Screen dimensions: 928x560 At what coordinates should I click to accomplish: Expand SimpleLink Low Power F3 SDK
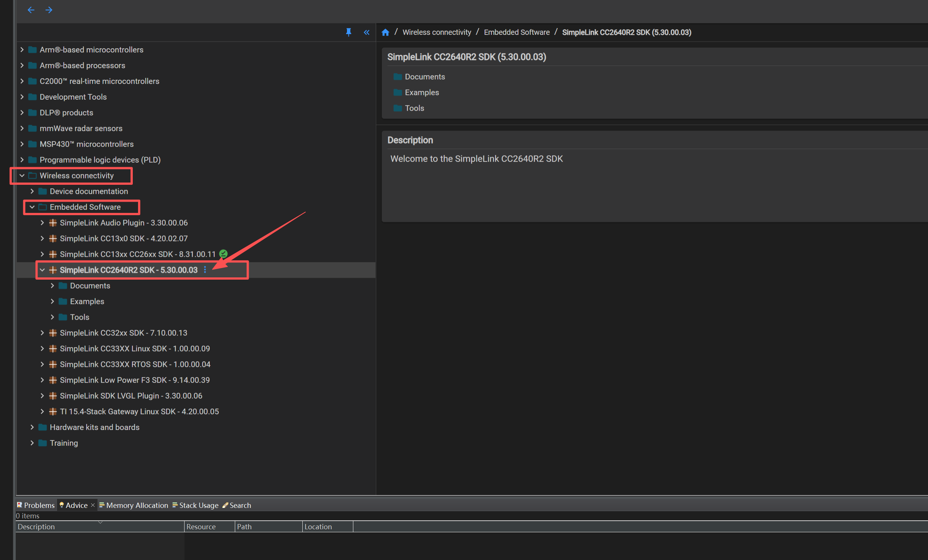pos(42,380)
